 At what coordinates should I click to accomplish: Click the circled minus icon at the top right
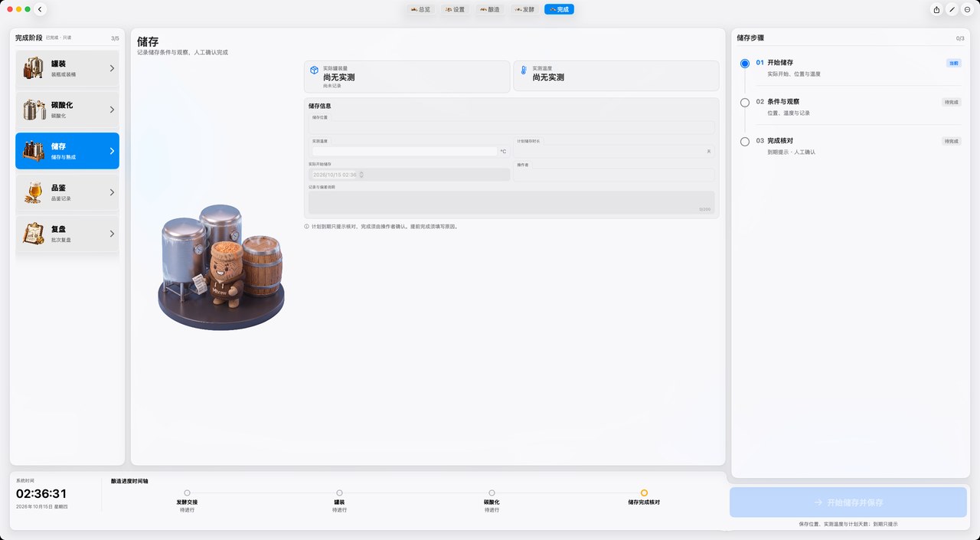point(967,9)
